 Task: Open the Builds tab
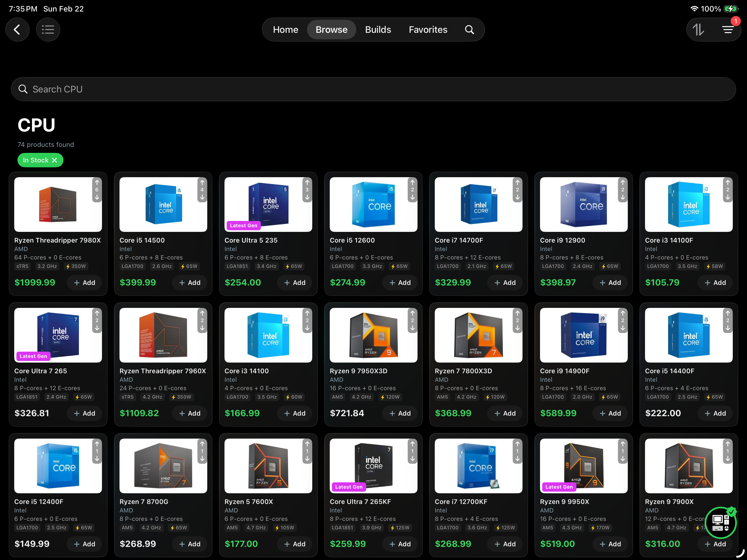coord(378,30)
